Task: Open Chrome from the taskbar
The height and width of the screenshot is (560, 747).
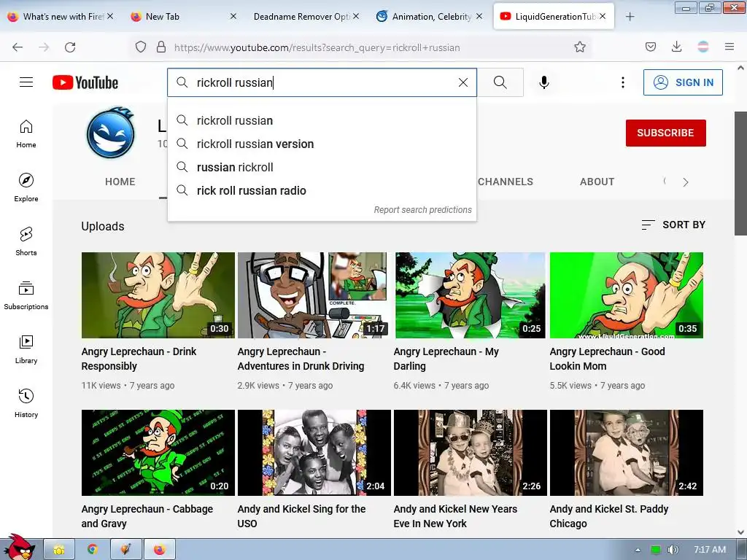Action: click(93, 550)
